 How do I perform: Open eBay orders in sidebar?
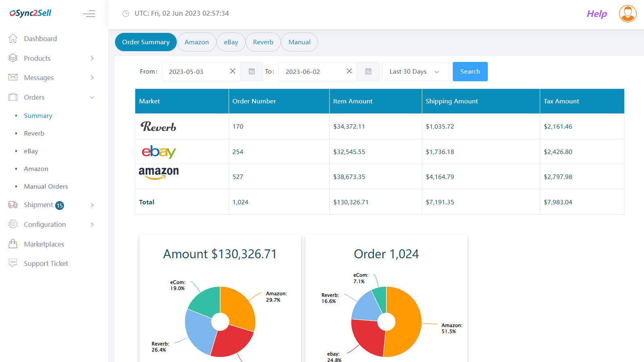31,151
